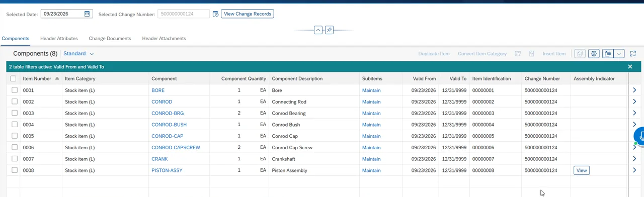Open the BORE component link
The width and height of the screenshot is (644, 197).
point(158,90)
